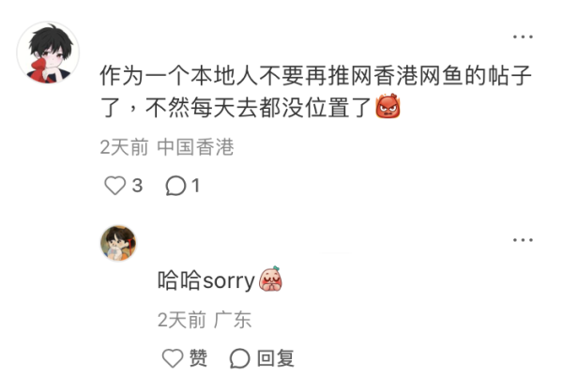
Task: Toggle the 赞 like label
Action: coord(198,358)
